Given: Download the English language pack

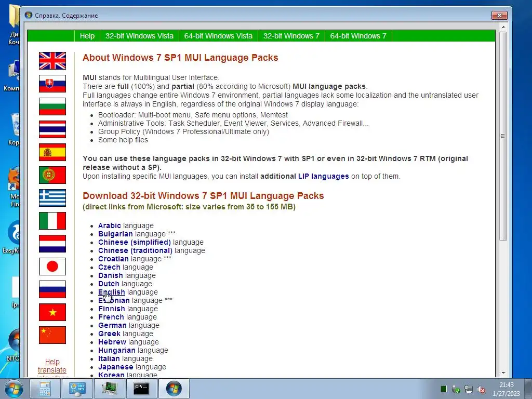Looking at the screenshot, I should pyautogui.click(x=111, y=292).
